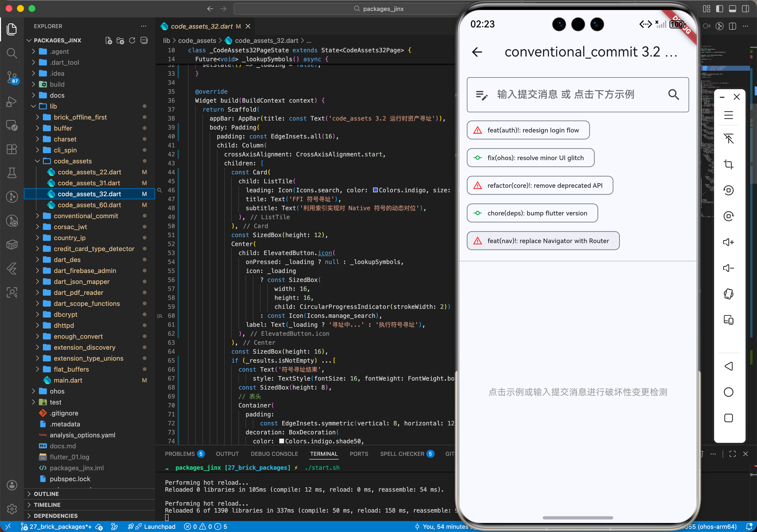
Task: Open the PROBLEMS tab
Action: click(x=180, y=454)
